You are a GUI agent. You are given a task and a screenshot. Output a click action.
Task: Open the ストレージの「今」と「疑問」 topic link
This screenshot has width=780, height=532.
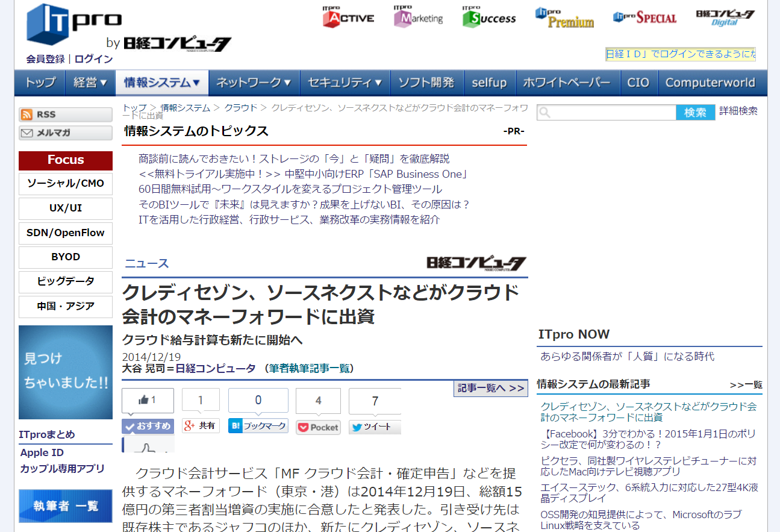(294, 159)
